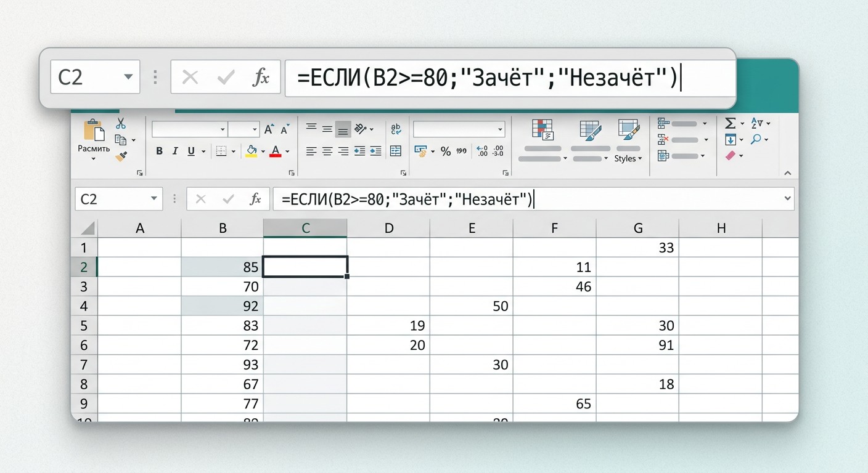
Task: Increase font size with large A
Action: point(269,129)
